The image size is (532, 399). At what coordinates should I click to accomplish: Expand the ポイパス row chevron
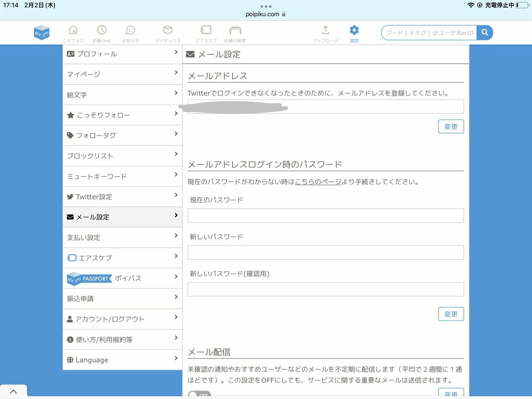(176, 277)
